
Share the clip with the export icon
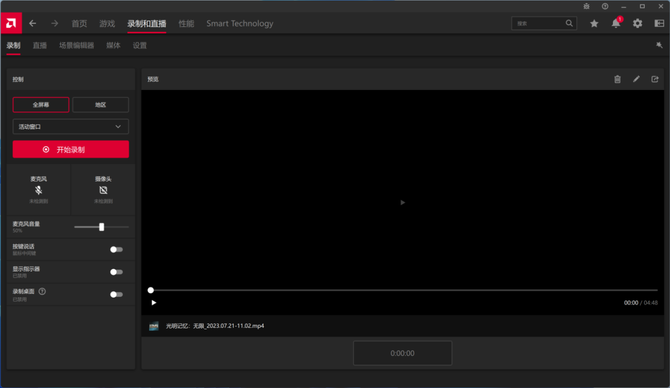tap(655, 79)
